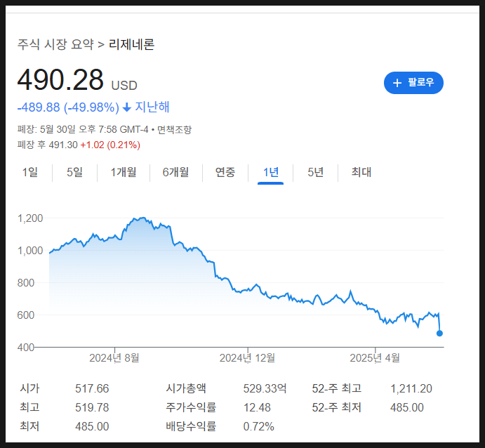Click the 490.28 stock price value
This screenshot has height=448, width=485.
click(60, 80)
